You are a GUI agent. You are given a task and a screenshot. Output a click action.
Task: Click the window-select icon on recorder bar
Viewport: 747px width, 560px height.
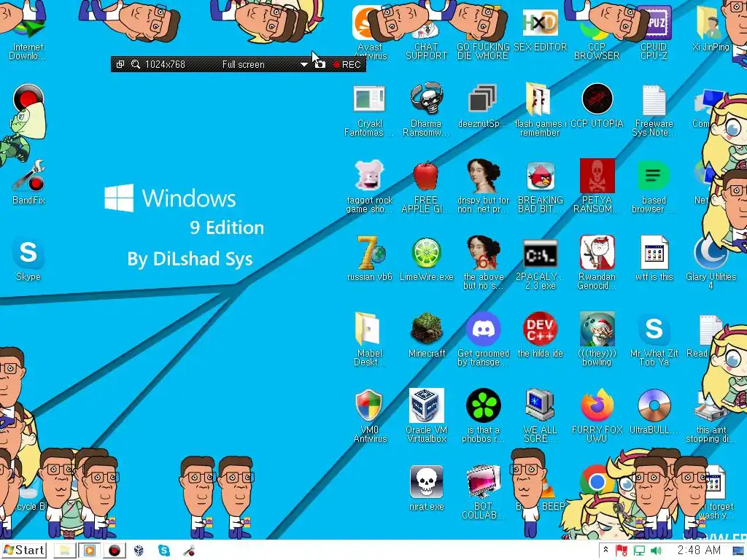click(x=120, y=64)
